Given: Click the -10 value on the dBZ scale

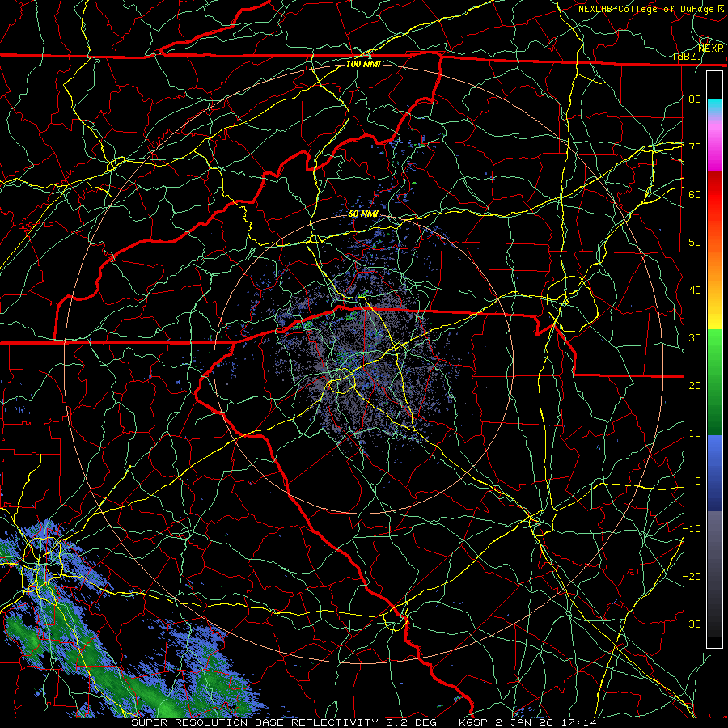Looking at the screenshot, I should coord(692,529).
